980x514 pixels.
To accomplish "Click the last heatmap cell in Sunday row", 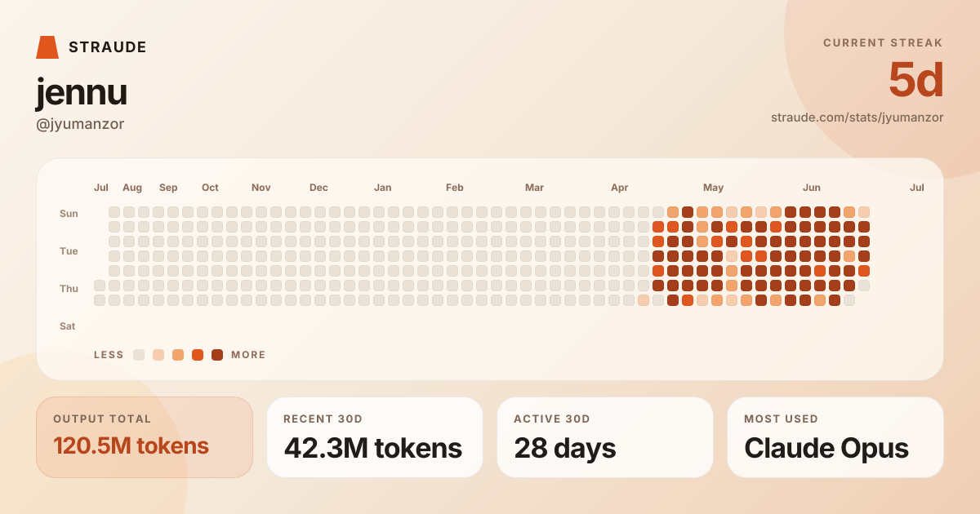I will pos(864,212).
